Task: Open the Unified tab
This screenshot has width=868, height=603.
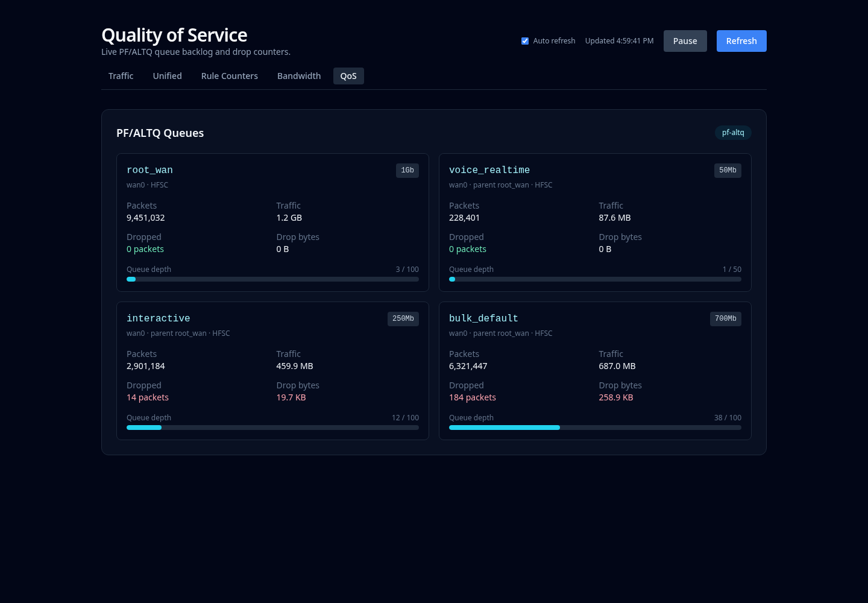Action: [x=168, y=76]
